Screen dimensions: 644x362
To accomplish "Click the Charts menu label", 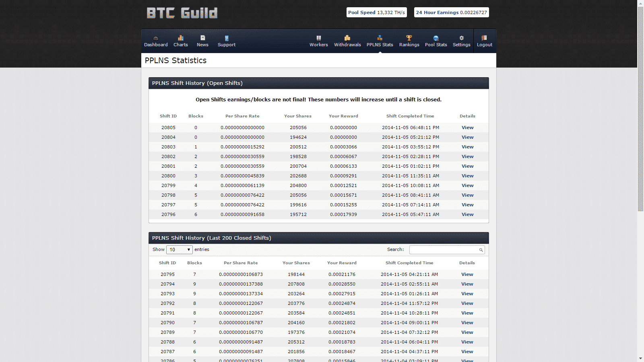I will click(181, 45).
